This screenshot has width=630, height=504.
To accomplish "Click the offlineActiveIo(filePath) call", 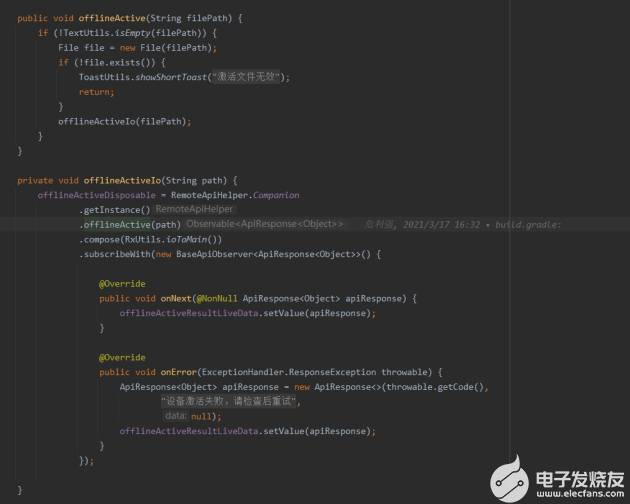I will pyautogui.click(x=124, y=121).
